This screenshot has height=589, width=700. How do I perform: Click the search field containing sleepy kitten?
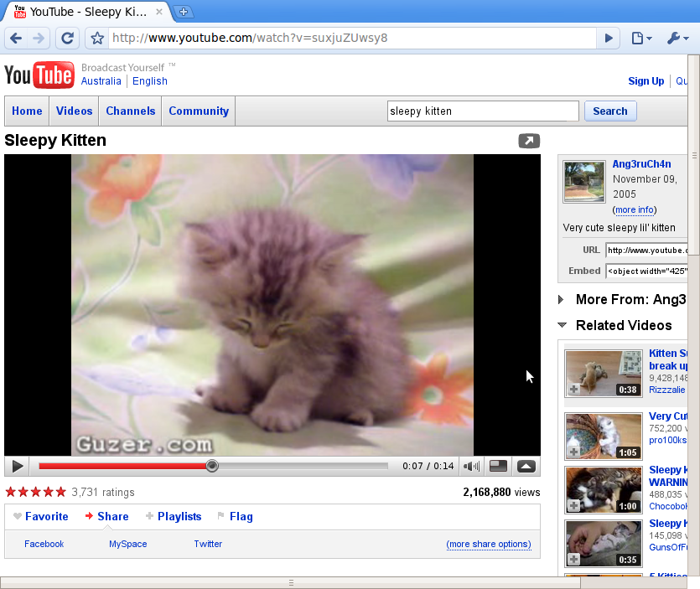[483, 111]
